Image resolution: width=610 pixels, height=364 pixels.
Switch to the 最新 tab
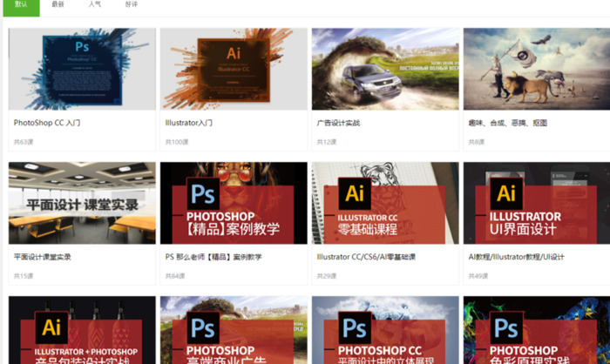[x=58, y=5]
